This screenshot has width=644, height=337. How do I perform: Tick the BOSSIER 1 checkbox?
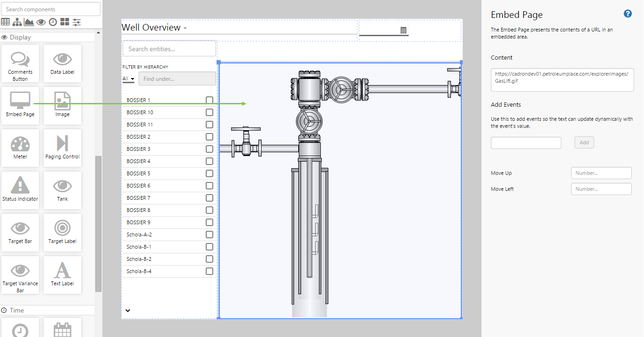point(209,100)
